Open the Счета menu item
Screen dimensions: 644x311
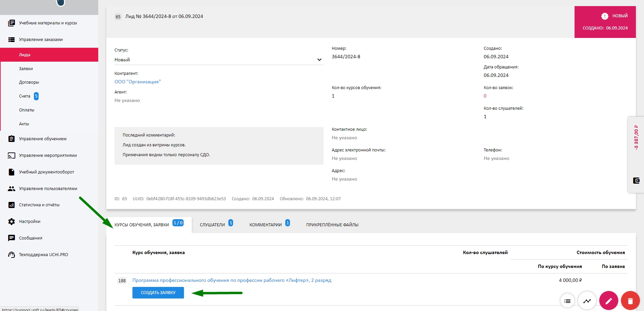click(49, 96)
